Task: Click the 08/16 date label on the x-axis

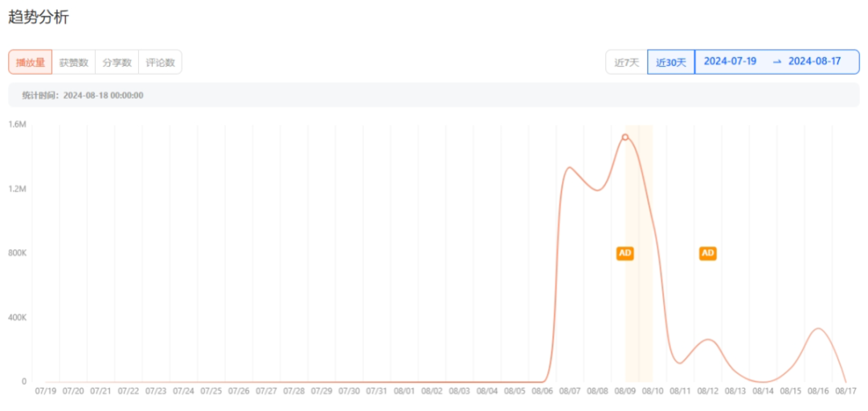Action: click(818, 392)
